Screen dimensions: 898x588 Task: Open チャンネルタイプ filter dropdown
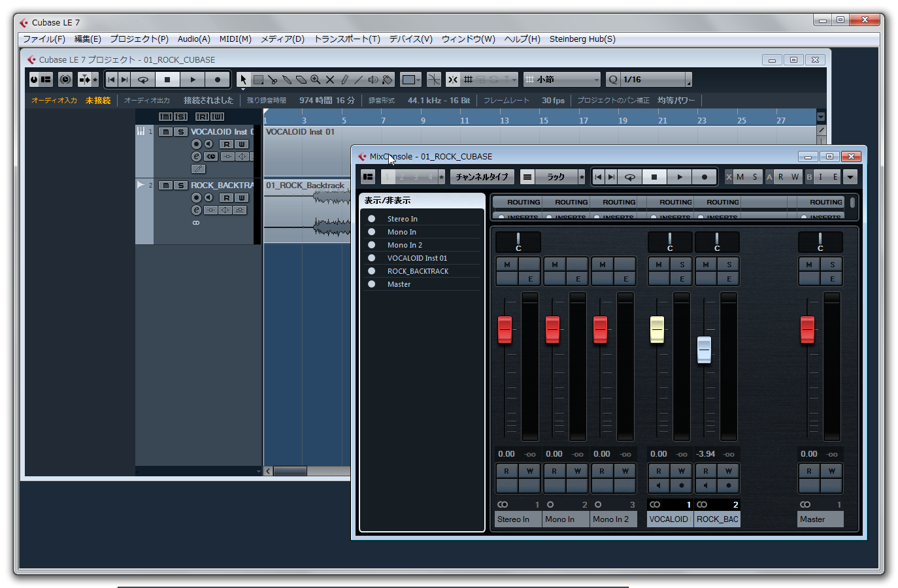[482, 176]
